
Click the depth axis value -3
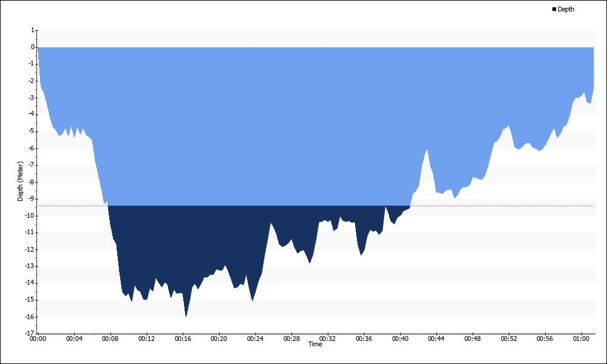32,98
